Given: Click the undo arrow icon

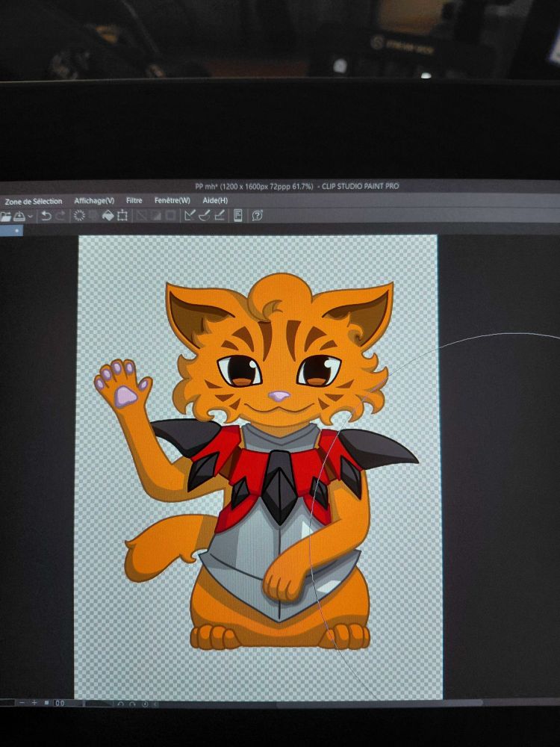Looking at the screenshot, I should [46, 217].
